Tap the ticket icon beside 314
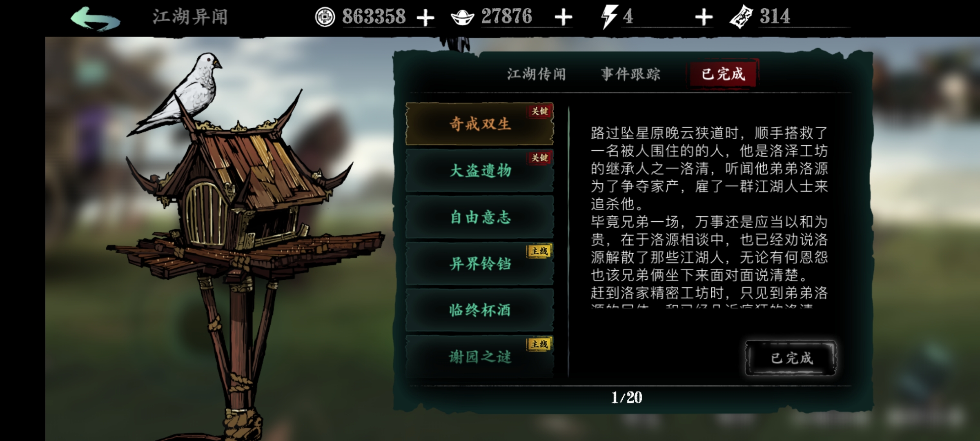 click(x=741, y=17)
